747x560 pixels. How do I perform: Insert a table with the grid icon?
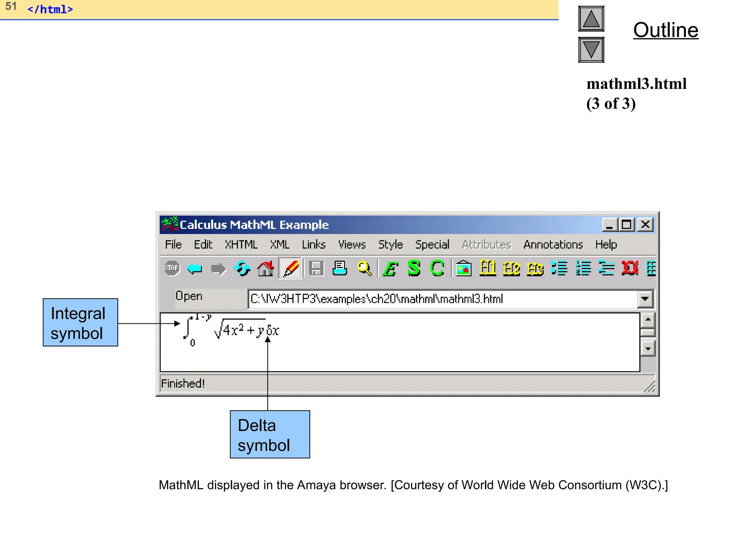pos(651,268)
